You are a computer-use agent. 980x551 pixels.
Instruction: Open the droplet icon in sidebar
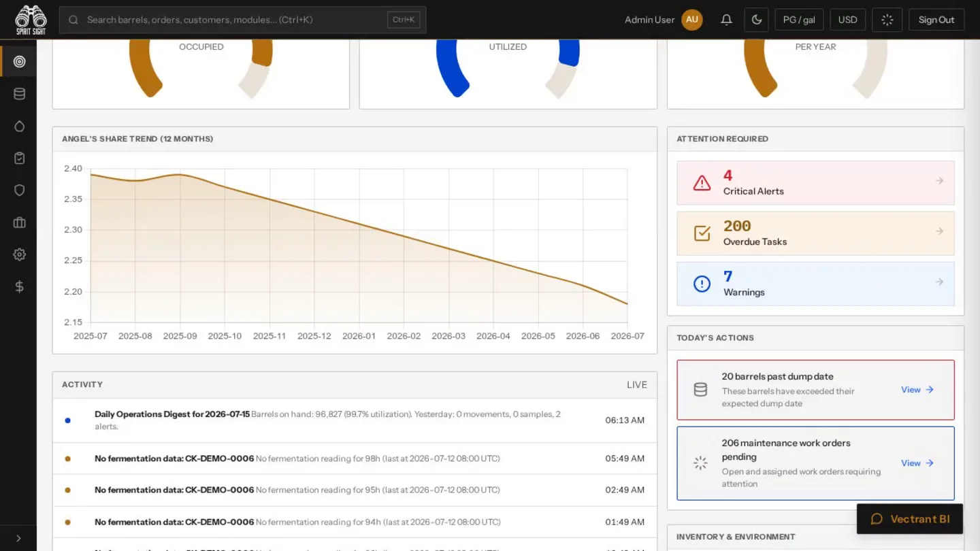pos(19,126)
